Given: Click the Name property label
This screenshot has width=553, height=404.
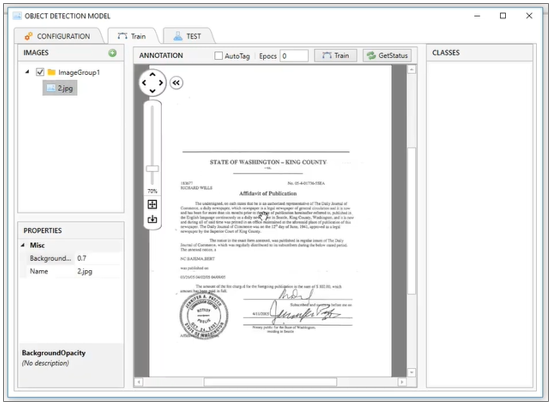Looking at the screenshot, I should 39,271.
